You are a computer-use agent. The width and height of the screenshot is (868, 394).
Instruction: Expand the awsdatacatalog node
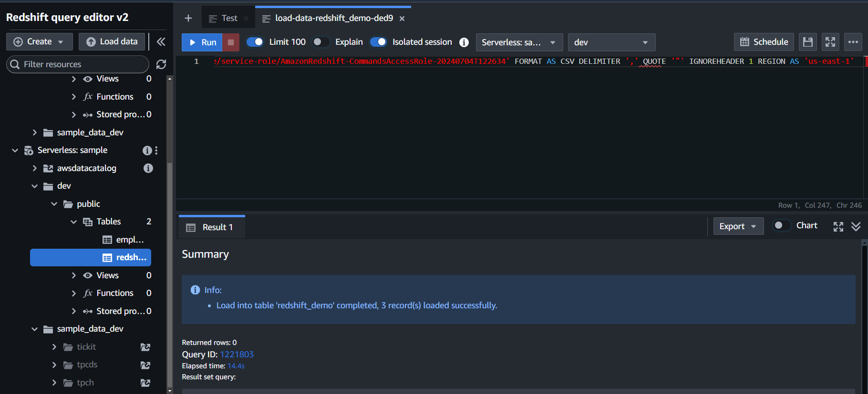coord(34,168)
